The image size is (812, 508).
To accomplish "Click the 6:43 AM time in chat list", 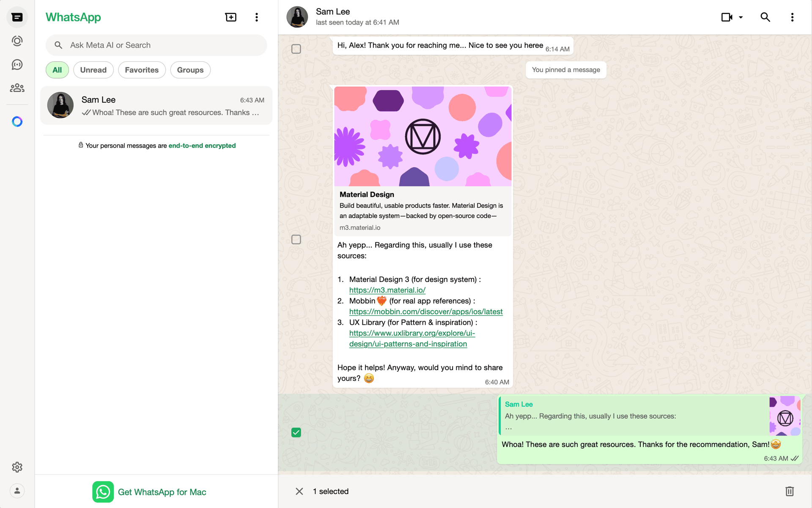I will point(252,100).
